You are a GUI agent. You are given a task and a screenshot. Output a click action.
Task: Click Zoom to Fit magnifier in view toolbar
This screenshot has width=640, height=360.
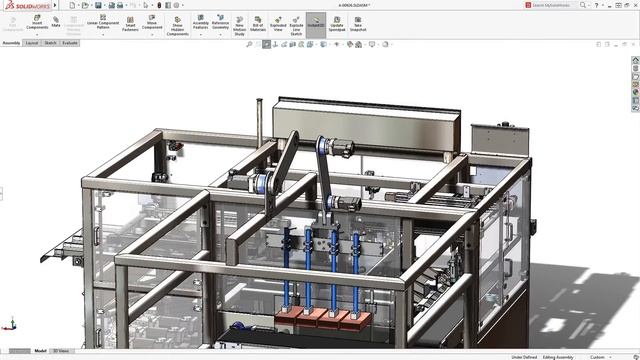tap(249, 44)
